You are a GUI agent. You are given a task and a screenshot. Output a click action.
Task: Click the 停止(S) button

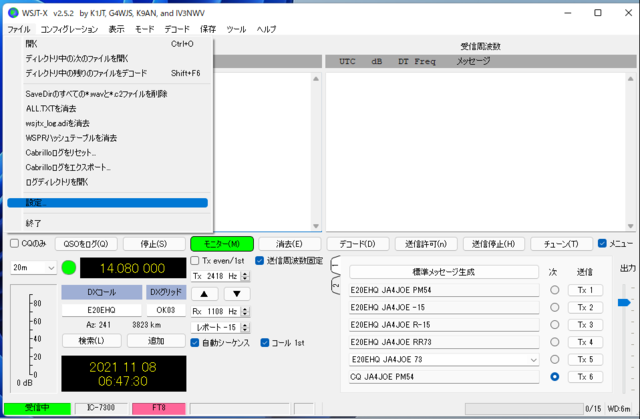154,244
